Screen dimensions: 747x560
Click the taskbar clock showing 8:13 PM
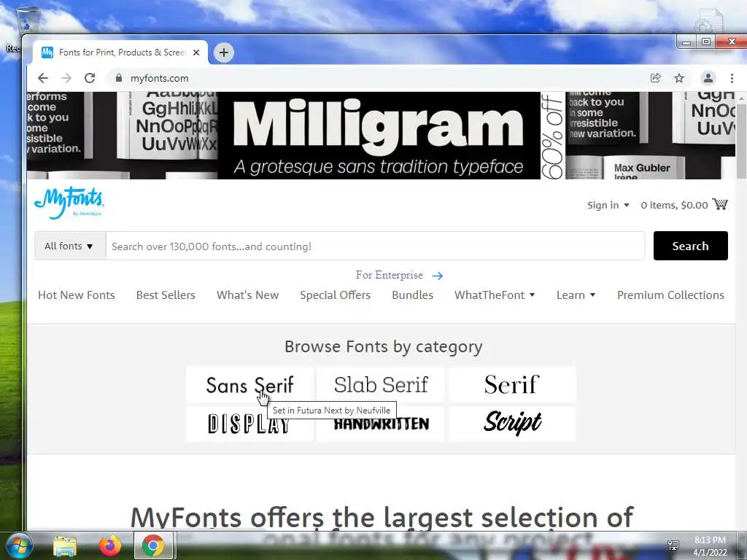[710, 546]
